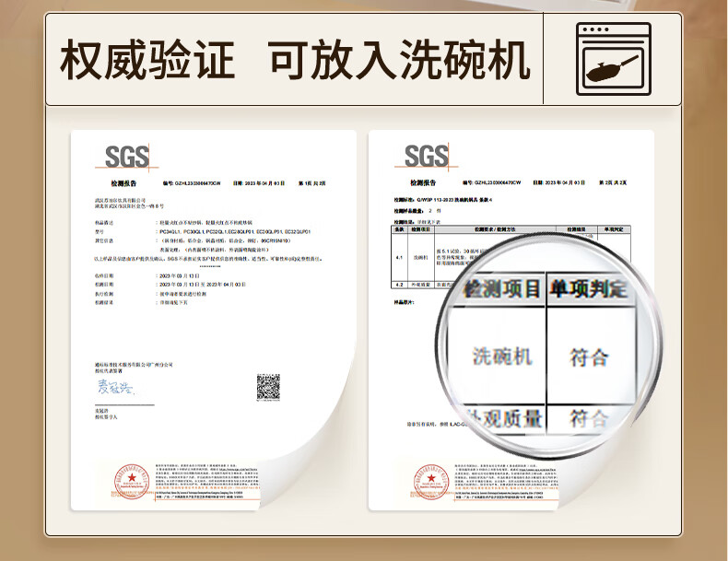Click the 检测报告 title on the right report

pyautogui.click(x=423, y=182)
